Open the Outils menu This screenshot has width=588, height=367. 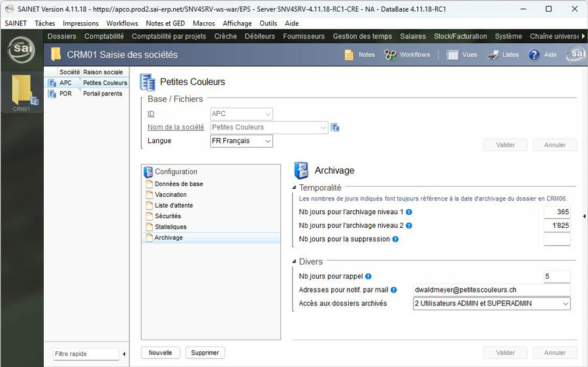(x=268, y=24)
